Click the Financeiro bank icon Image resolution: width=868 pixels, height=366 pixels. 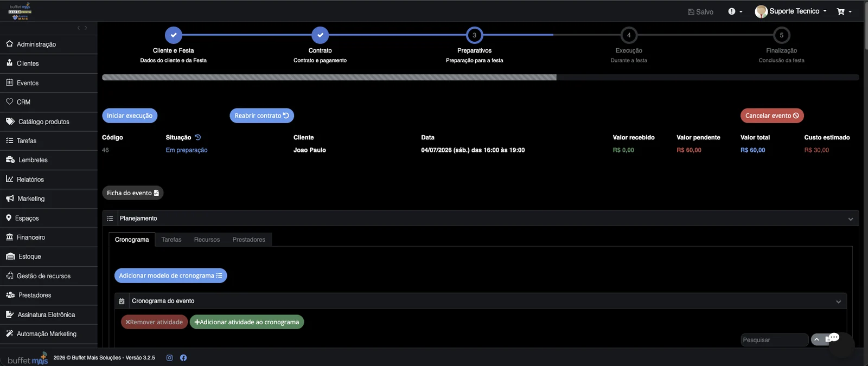(x=10, y=237)
